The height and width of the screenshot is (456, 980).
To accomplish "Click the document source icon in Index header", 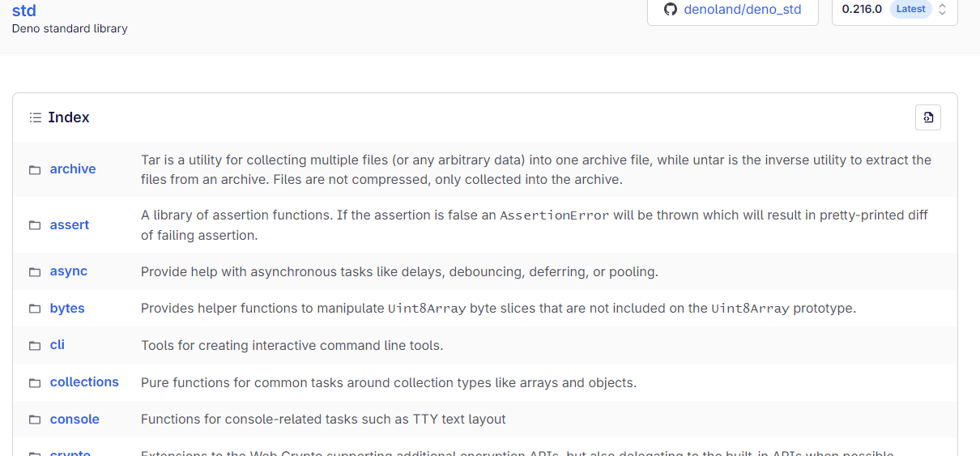I will [928, 117].
